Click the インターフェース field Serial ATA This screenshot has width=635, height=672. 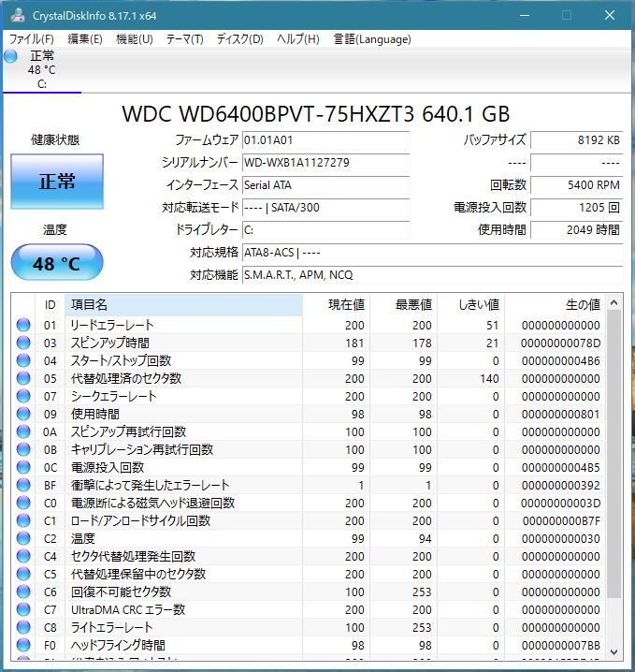[325, 185]
